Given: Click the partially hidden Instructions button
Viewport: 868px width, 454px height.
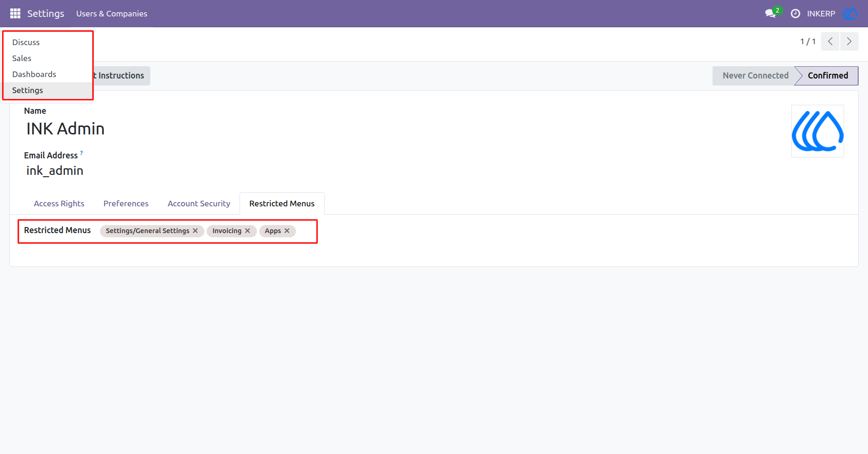Looking at the screenshot, I should [122, 76].
